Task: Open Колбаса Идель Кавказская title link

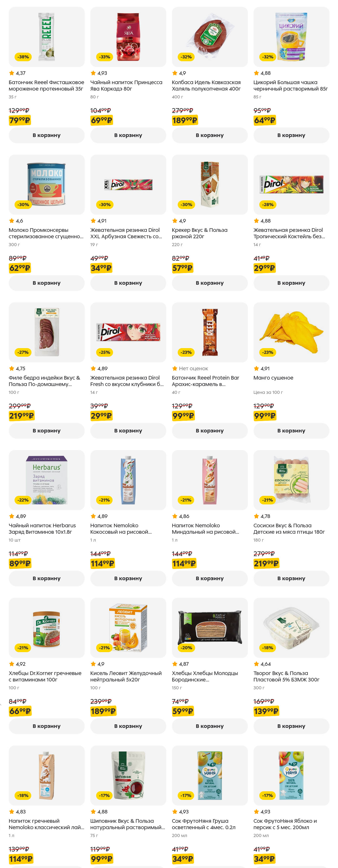Action: [x=206, y=86]
